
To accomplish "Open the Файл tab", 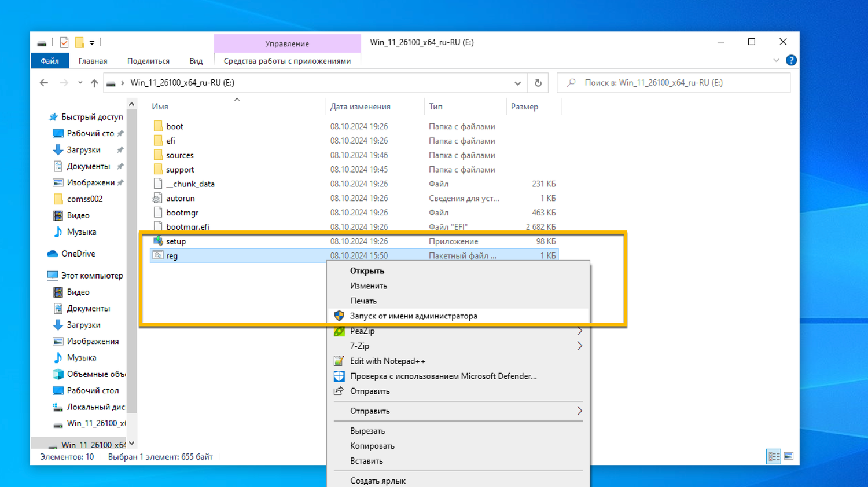I will [x=50, y=61].
